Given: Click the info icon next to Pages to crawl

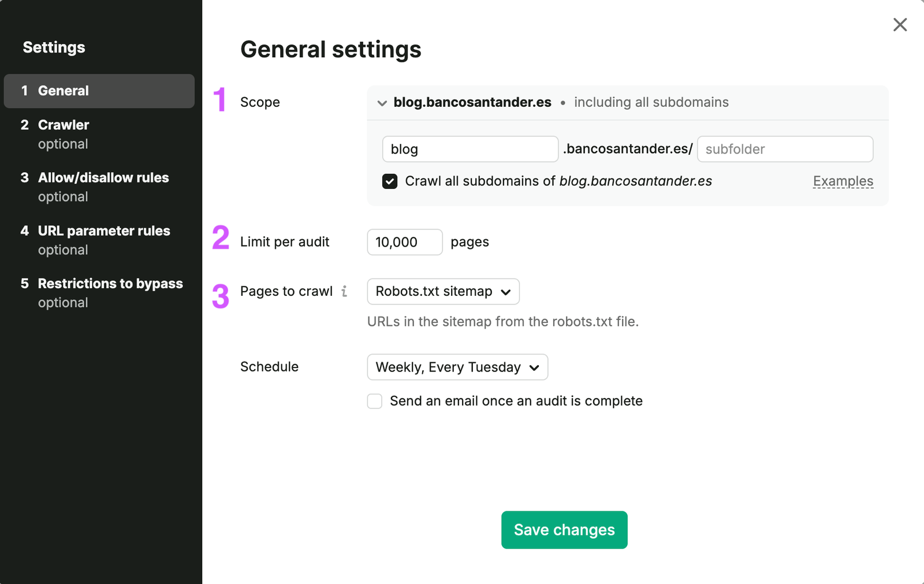Looking at the screenshot, I should [x=344, y=291].
